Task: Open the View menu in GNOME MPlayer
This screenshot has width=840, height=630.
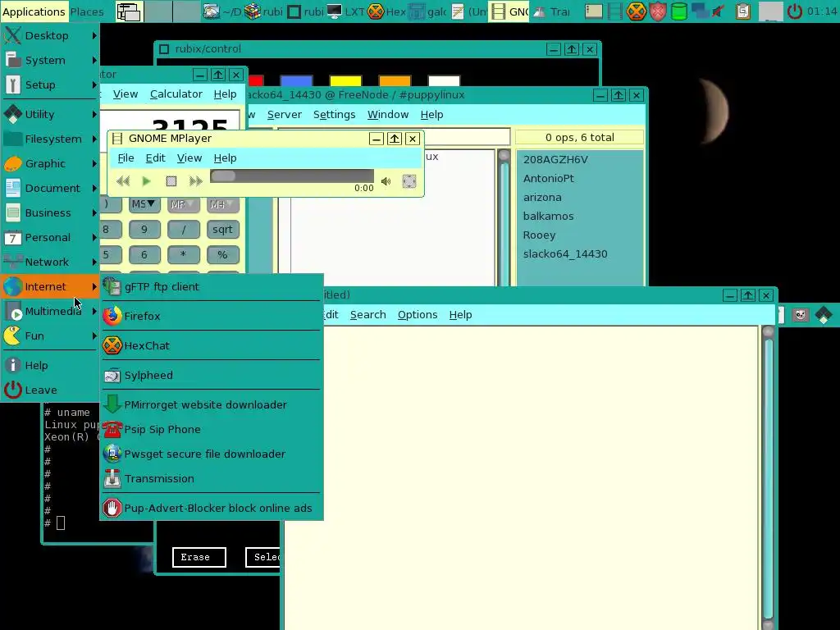Action: (189, 158)
